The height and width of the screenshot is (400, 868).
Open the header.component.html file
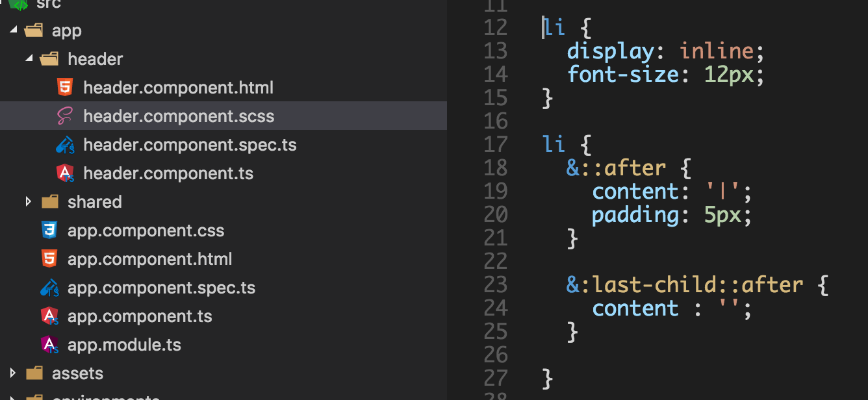(x=179, y=87)
